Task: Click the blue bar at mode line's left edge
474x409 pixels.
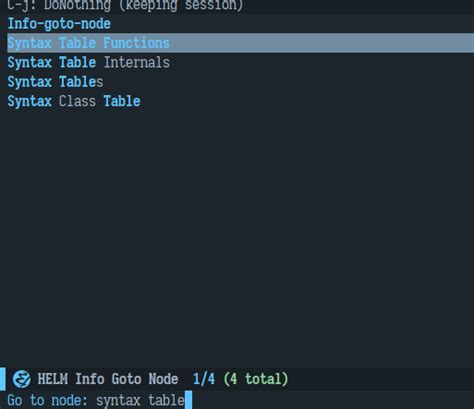Action: (3, 379)
